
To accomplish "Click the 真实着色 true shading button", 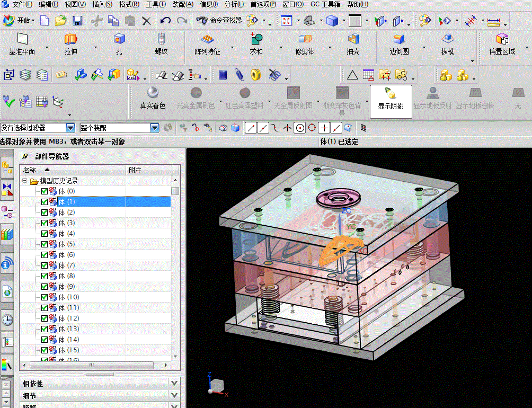I will tap(153, 98).
